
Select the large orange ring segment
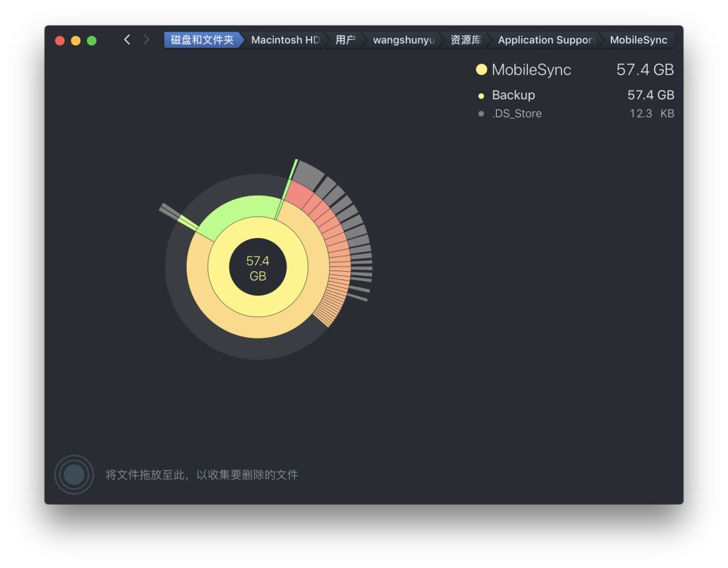pos(257,328)
